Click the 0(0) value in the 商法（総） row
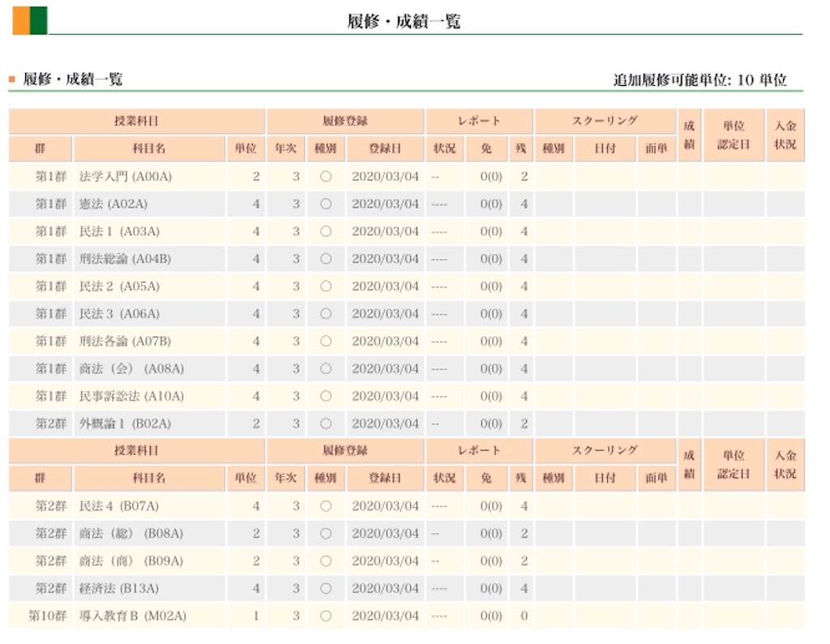 490,534
